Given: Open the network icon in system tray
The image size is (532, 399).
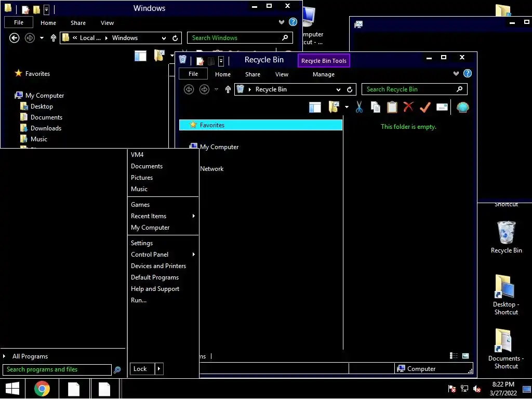Looking at the screenshot, I should coord(464,389).
